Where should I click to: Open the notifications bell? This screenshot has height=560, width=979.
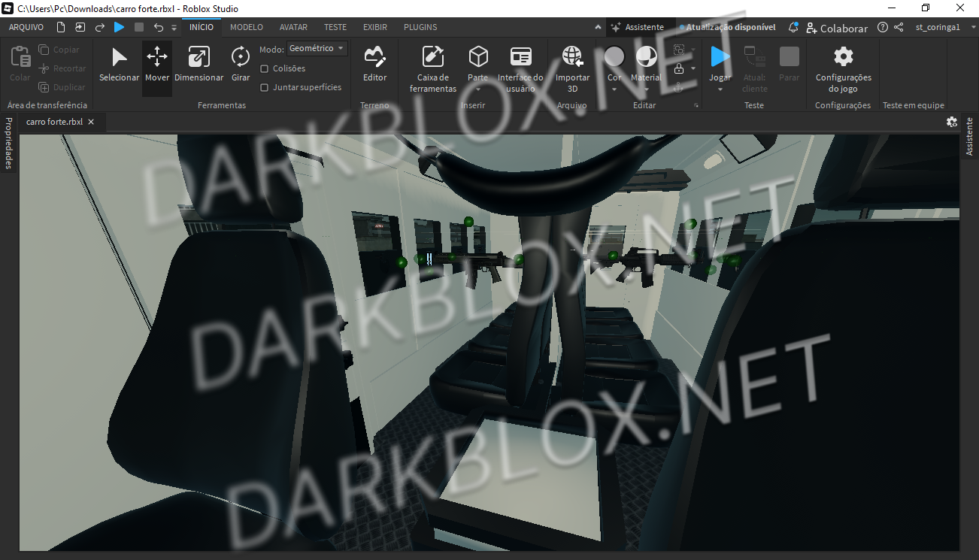point(793,27)
